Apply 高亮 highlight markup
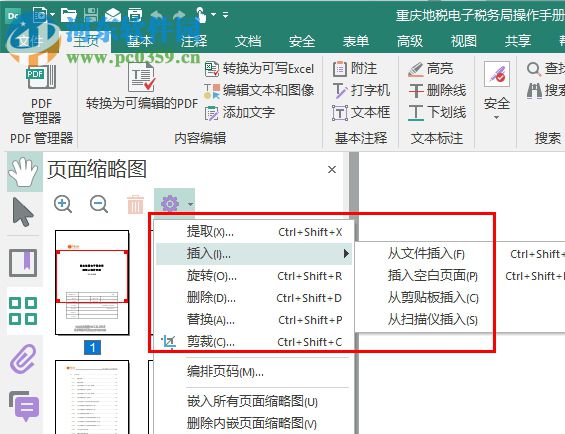 [431, 68]
